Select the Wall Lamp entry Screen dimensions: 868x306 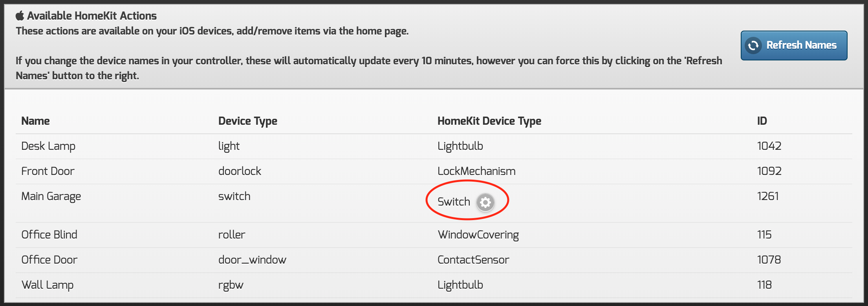(x=48, y=285)
